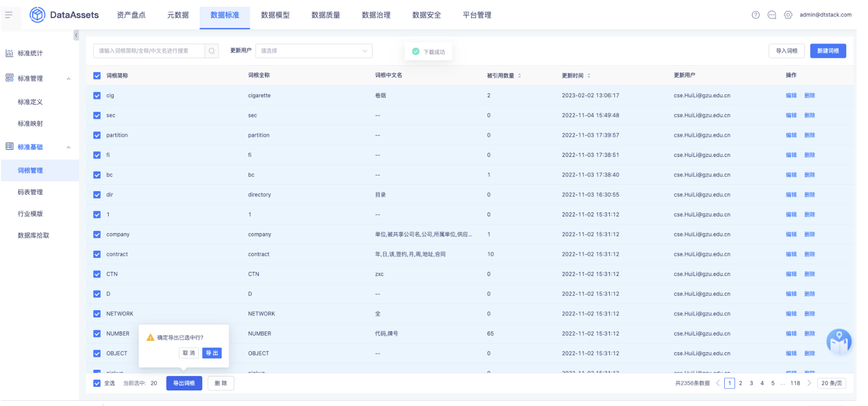Open the settings gear icon
This screenshot has height=406, width=868.
coord(788,15)
